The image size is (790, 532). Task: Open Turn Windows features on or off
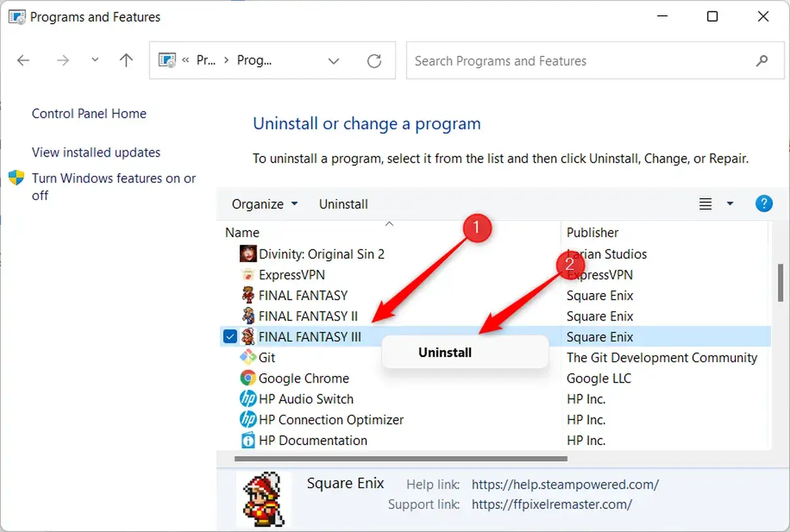coord(114,186)
